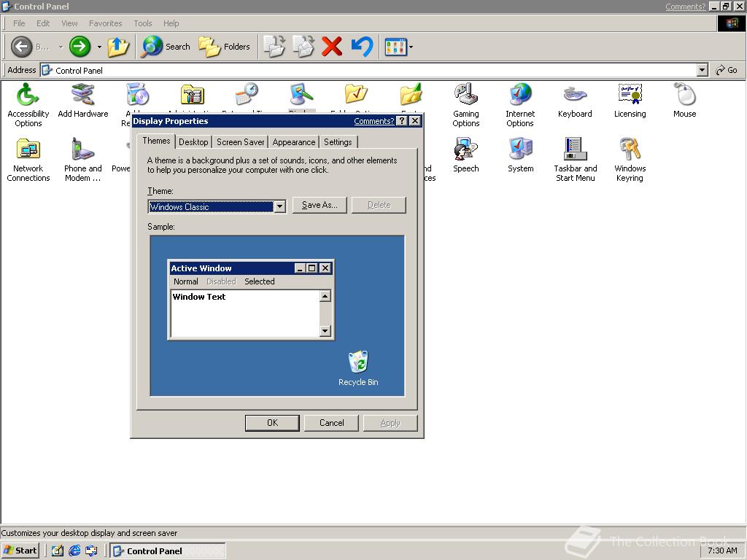
Task: Click 'Selected' in sample window menu
Action: (x=259, y=281)
